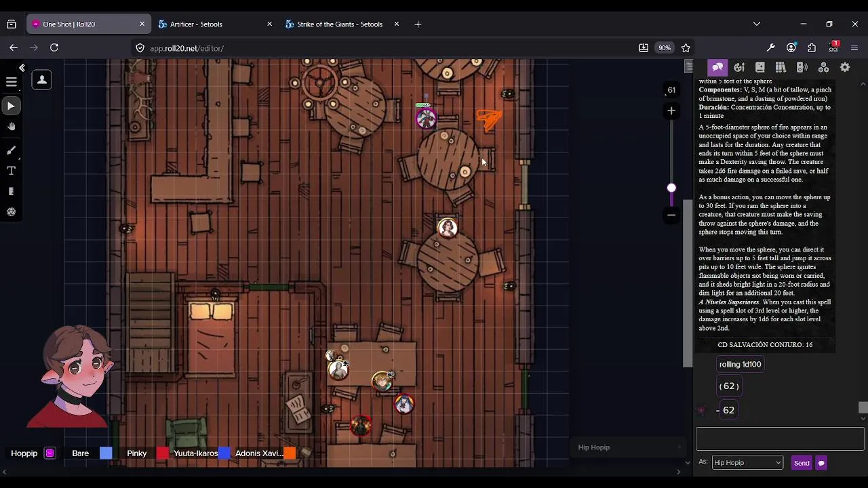Click the Pinky red color swatch
The width and height of the screenshot is (868, 488).
163,453
